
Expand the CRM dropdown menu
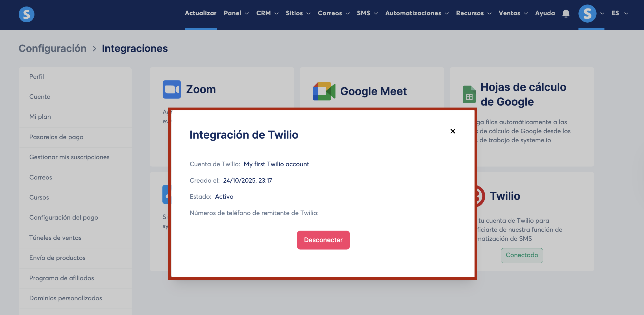(x=267, y=13)
